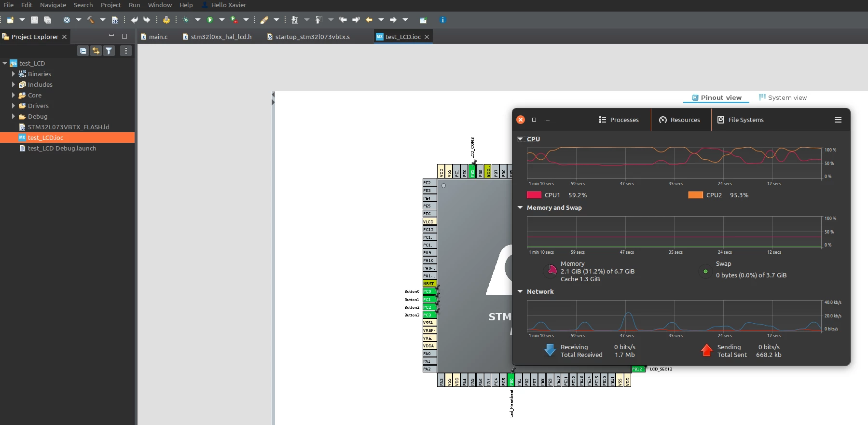Start debug with the bug icon
868x425 pixels.
(186, 20)
